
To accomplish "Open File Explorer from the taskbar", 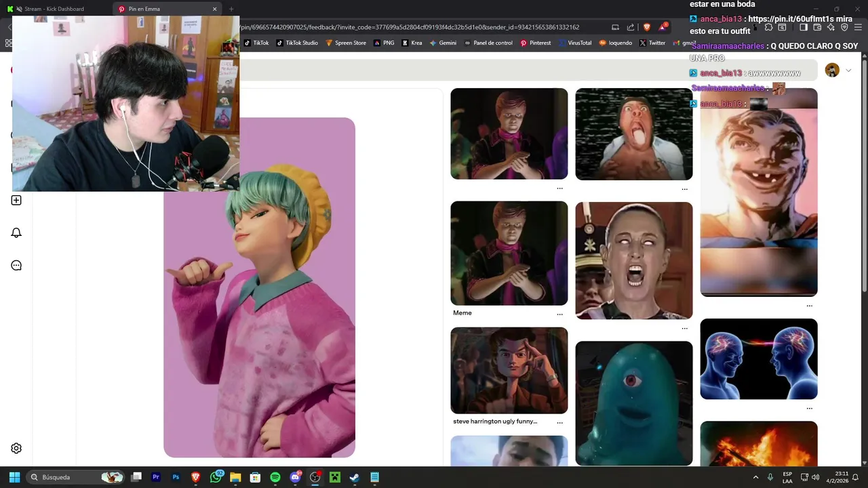I will (235, 477).
